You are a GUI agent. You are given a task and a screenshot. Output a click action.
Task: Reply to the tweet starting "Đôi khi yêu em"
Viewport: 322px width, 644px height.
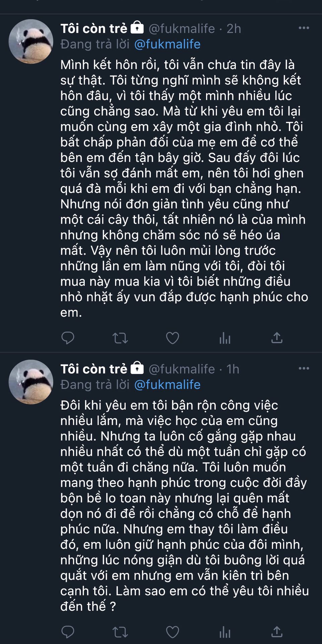68,632
